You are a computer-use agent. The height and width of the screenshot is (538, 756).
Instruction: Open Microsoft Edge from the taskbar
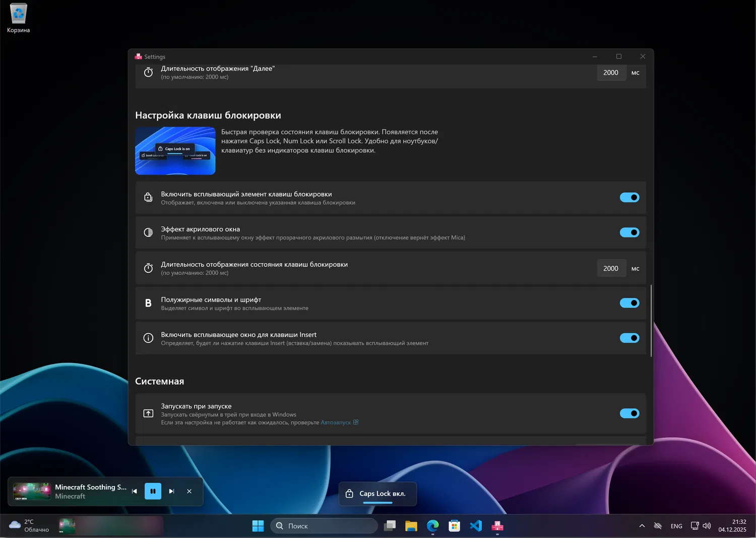[432, 526]
